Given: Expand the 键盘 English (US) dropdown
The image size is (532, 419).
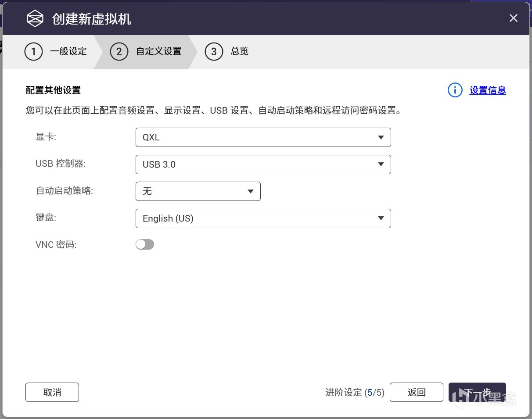Looking at the screenshot, I should 263,218.
